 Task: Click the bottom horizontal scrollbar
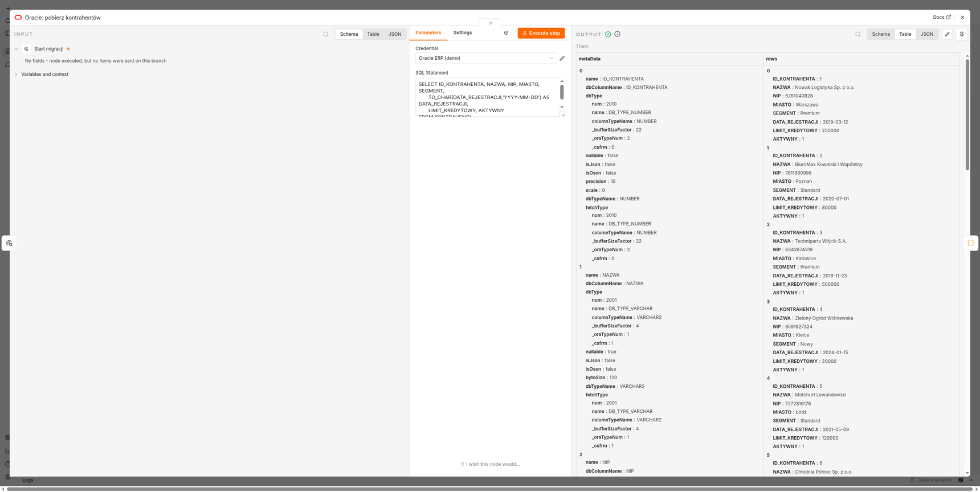click(490, 489)
